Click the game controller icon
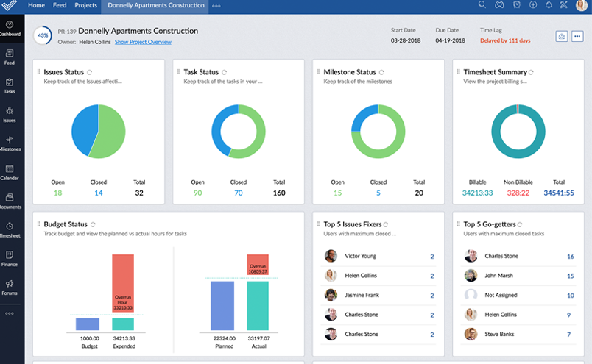 499,5
